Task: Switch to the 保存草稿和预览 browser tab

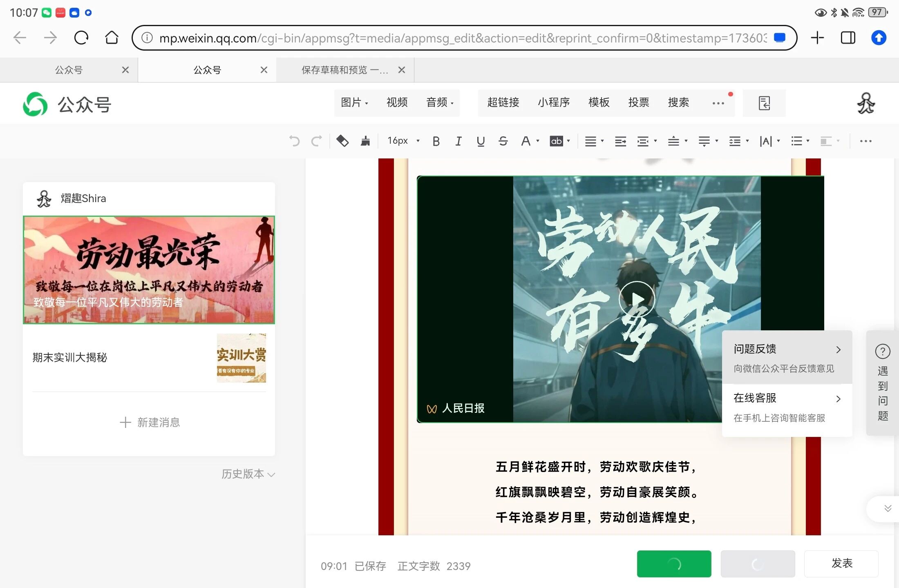Action: tap(344, 70)
